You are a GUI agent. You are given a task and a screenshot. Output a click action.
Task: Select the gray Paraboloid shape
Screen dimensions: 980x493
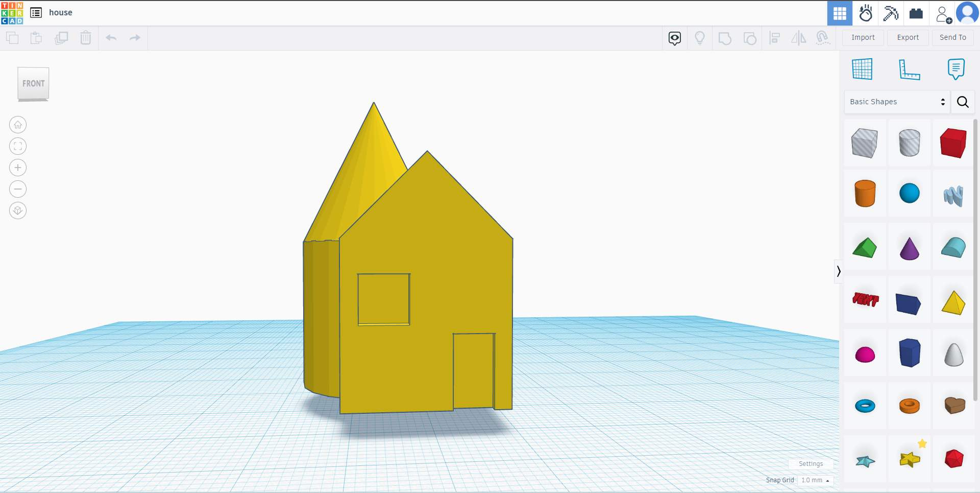(953, 354)
